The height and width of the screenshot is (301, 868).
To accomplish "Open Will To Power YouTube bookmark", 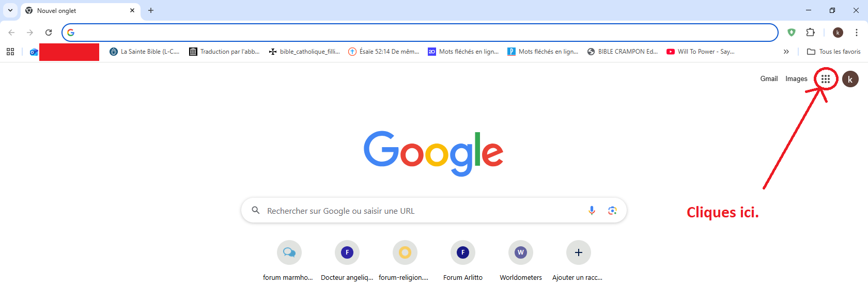I will pyautogui.click(x=701, y=52).
